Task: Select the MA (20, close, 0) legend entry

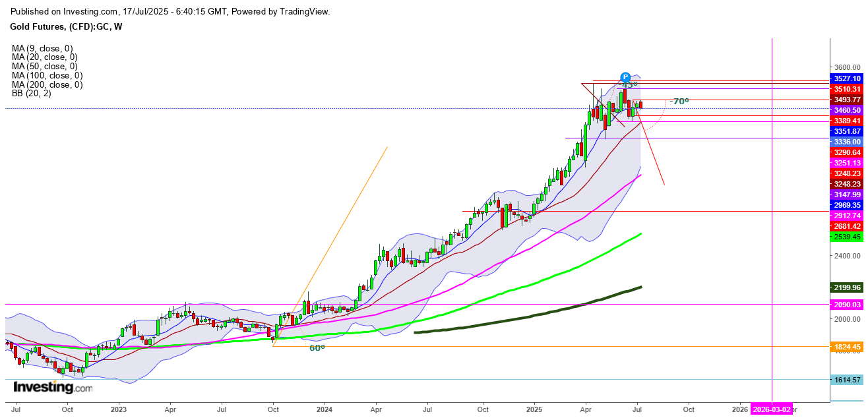Action: tap(44, 57)
